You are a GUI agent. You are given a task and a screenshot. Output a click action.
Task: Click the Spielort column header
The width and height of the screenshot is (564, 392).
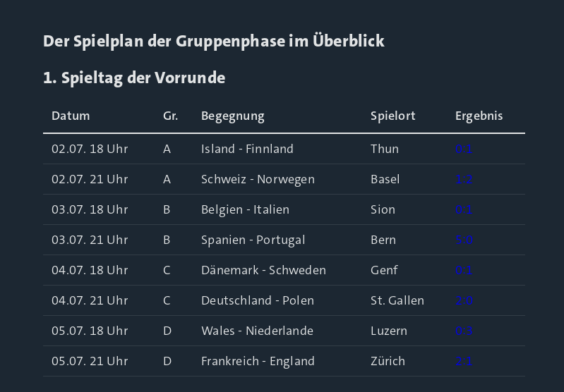(x=392, y=116)
